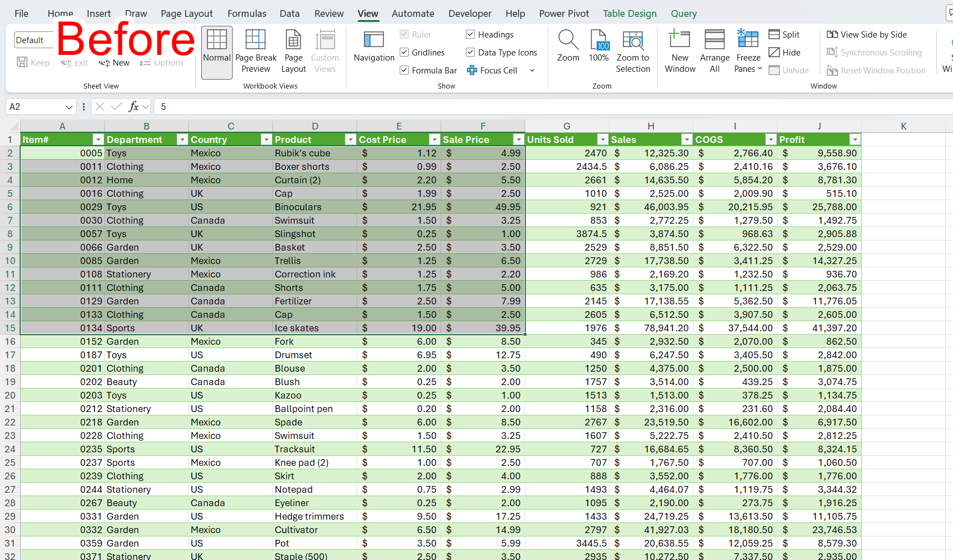Screen dimensions: 953x560
Task: Set zoom to 100%
Action: (x=599, y=47)
